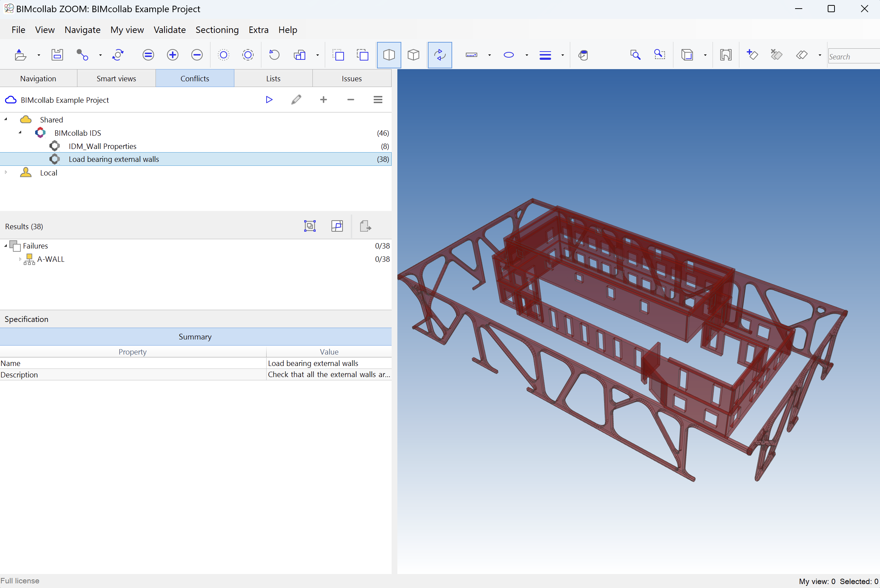
Task: Open dropdown arrow next to open-folder icon
Action: click(x=39, y=56)
